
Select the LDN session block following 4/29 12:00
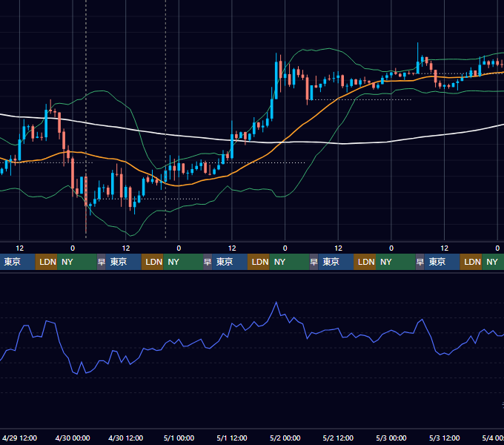pyautogui.click(x=46, y=262)
